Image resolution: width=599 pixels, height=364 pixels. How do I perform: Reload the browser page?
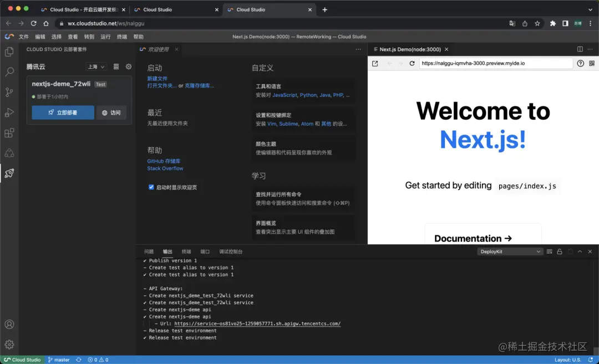point(34,23)
